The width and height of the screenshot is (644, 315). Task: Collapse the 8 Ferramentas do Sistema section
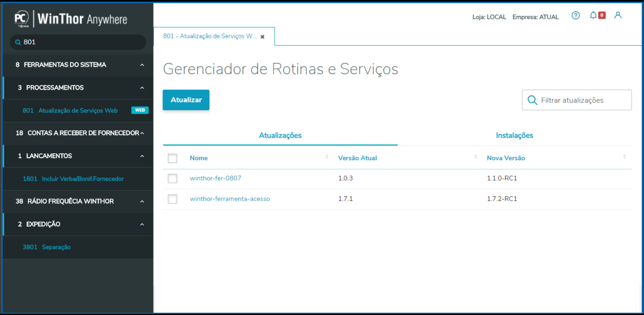pos(142,65)
